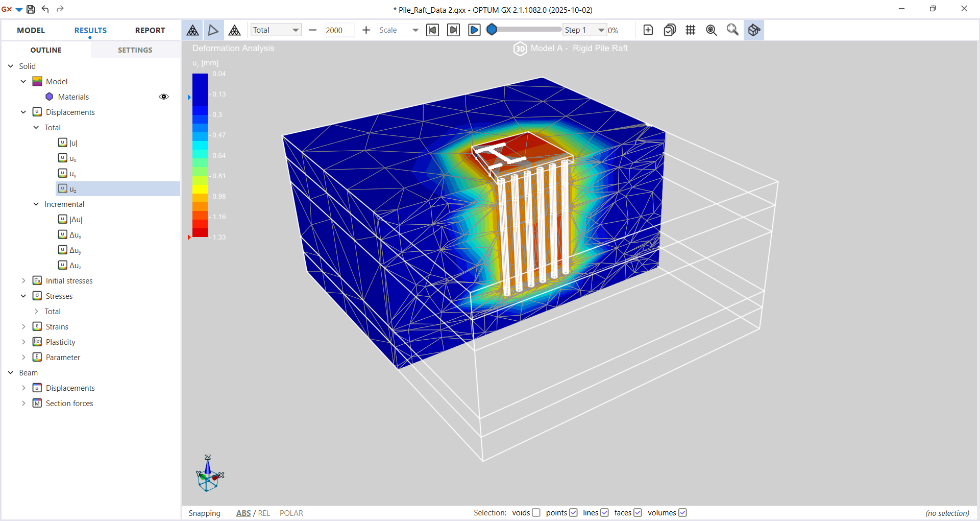Jump to the first step icon

click(x=432, y=30)
